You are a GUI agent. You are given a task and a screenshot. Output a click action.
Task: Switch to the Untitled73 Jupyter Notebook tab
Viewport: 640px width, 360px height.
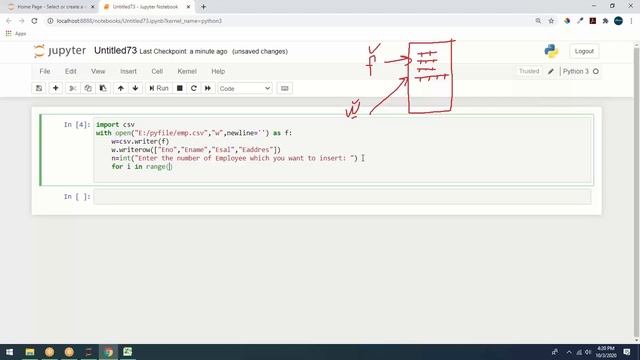tap(145, 7)
